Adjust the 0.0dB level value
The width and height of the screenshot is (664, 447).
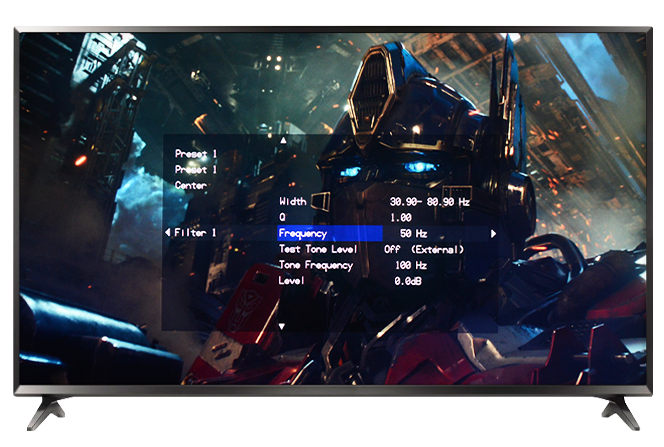coord(408,281)
